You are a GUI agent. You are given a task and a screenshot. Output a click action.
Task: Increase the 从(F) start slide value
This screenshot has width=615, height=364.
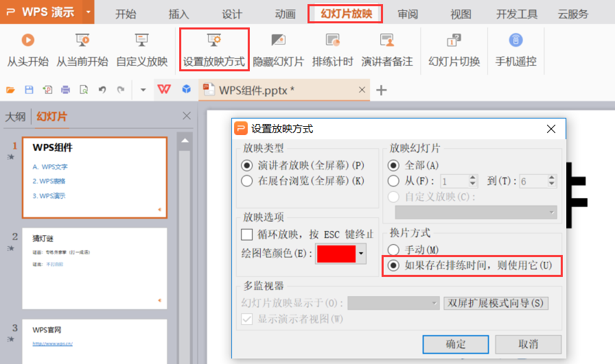pyautogui.click(x=473, y=178)
